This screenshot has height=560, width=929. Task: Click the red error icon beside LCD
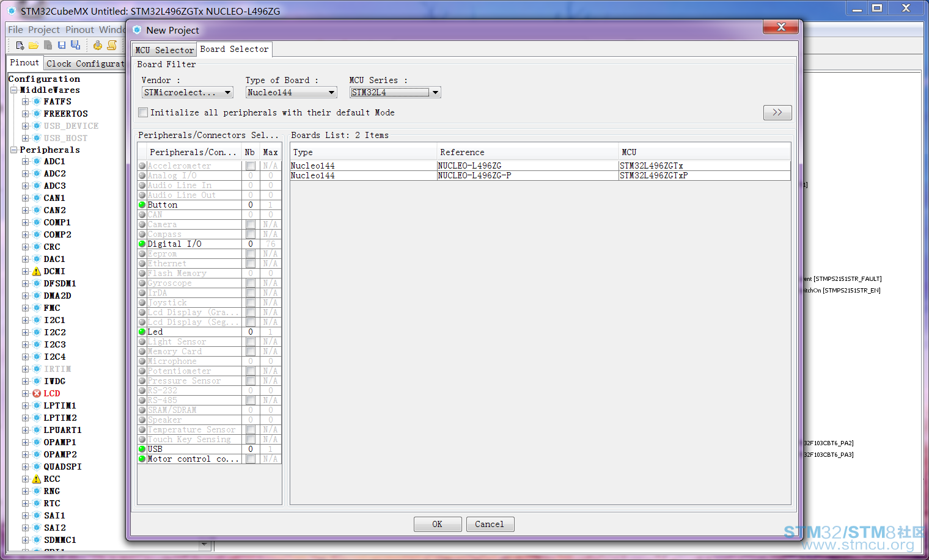(37, 394)
